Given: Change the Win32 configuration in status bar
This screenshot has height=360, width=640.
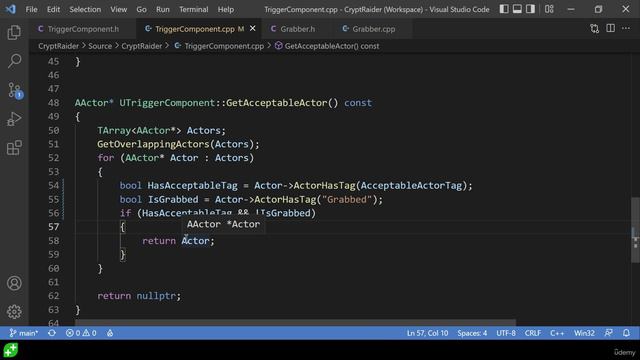Looking at the screenshot, I should coord(584,333).
